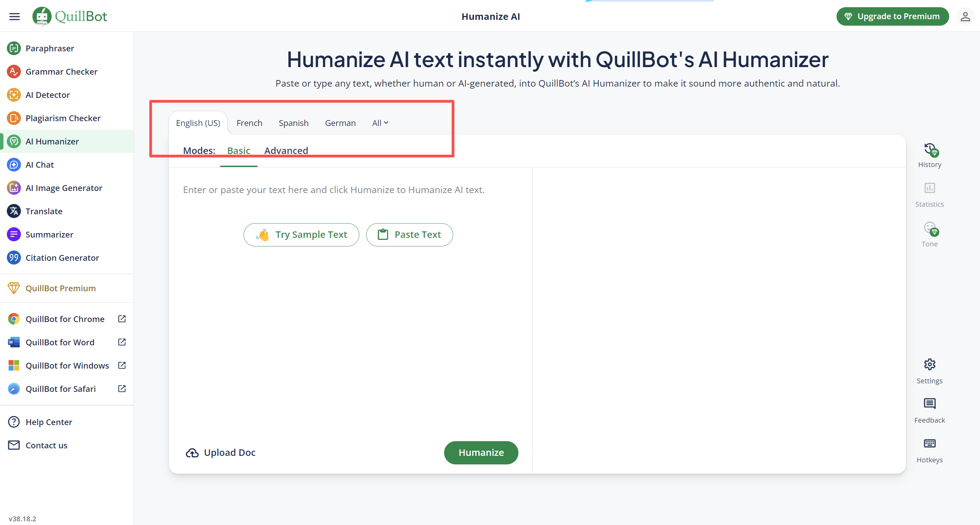Choose the German language tab
The height and width of the screenshot is (525, 980).
coord(340,123)
